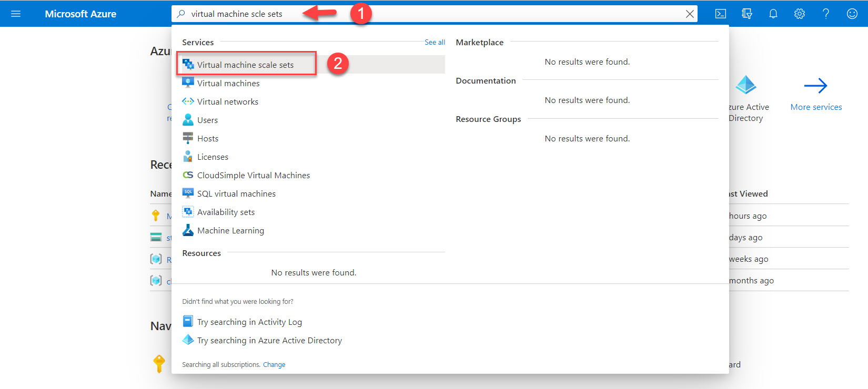Open the hamburger portal menu
This screenshot has height=389, width=868.
click(x=16, y=14)
